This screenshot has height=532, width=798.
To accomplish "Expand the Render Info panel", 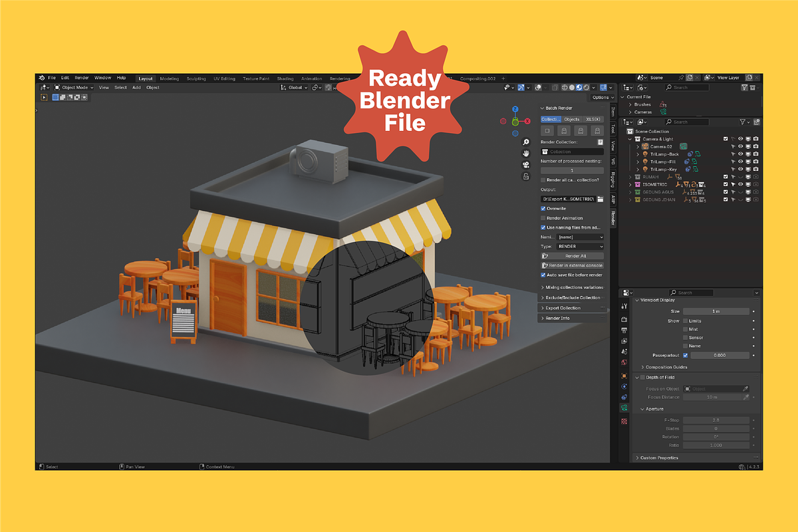I will 571,318.
